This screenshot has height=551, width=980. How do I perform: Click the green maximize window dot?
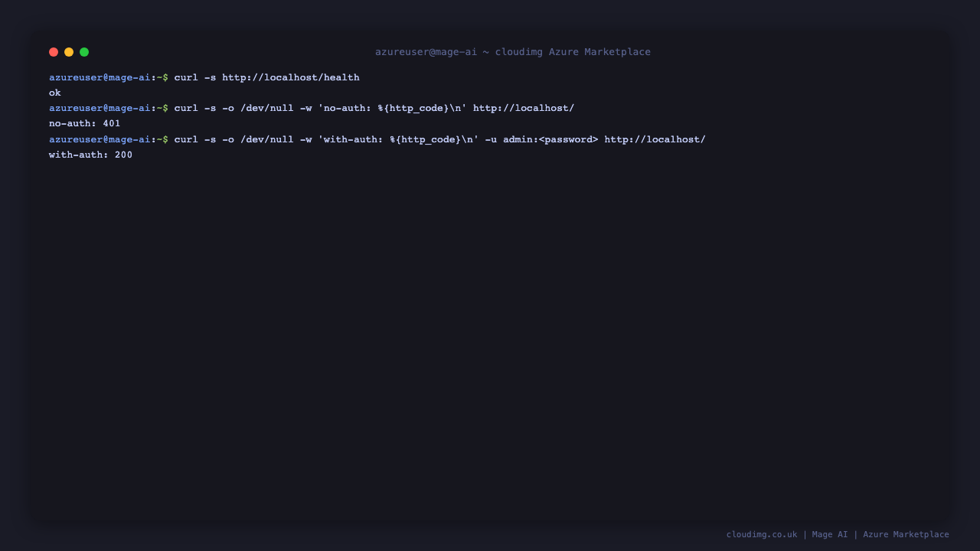84,52
